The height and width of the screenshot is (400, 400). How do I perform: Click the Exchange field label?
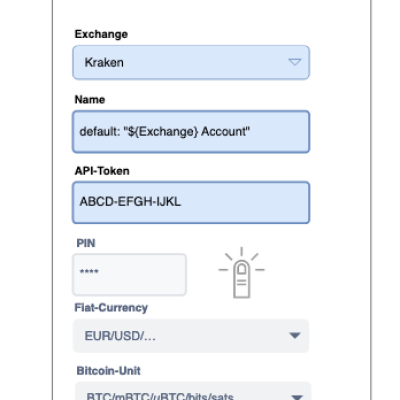click(101, 34)
